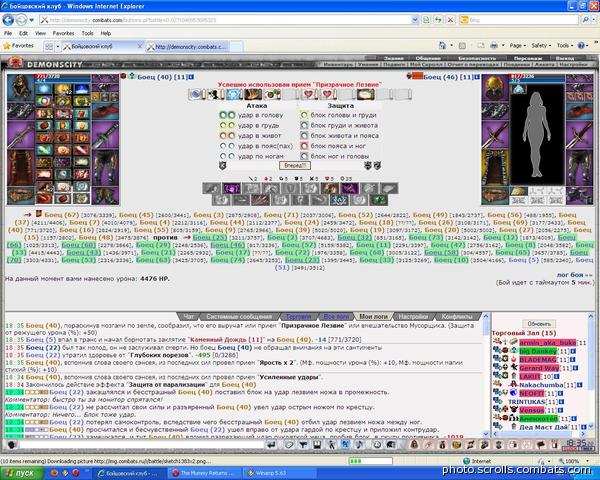Click the 'Обновить' refresh button in the player list
The height and width of the screenshot is (480, 600).
539,324
